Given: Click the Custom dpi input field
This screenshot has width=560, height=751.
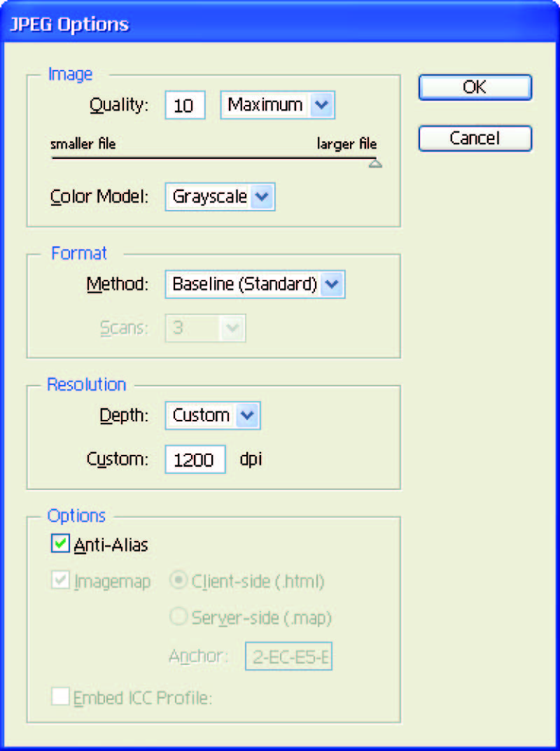Looking at the screenshot, I should (195, 460).
